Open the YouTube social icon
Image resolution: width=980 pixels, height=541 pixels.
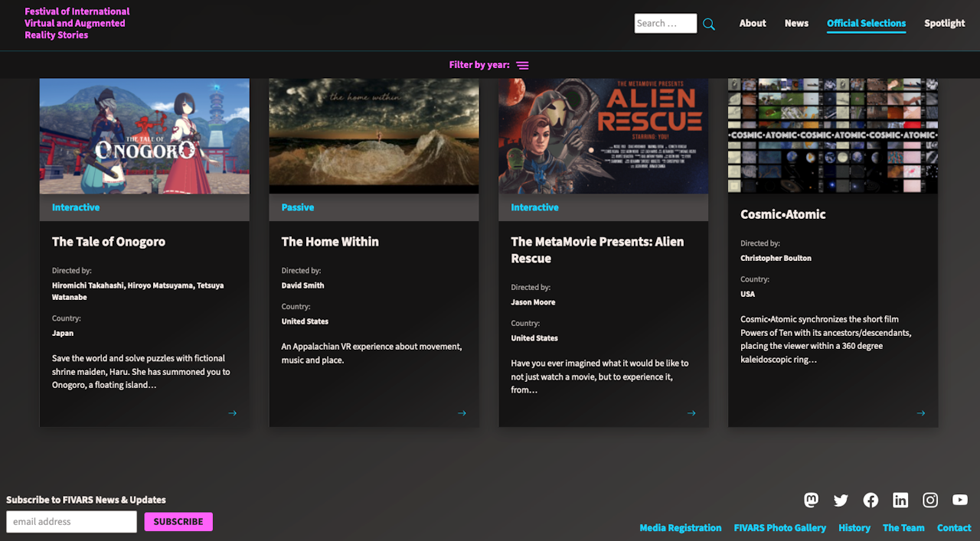click(x=960, y=500)
